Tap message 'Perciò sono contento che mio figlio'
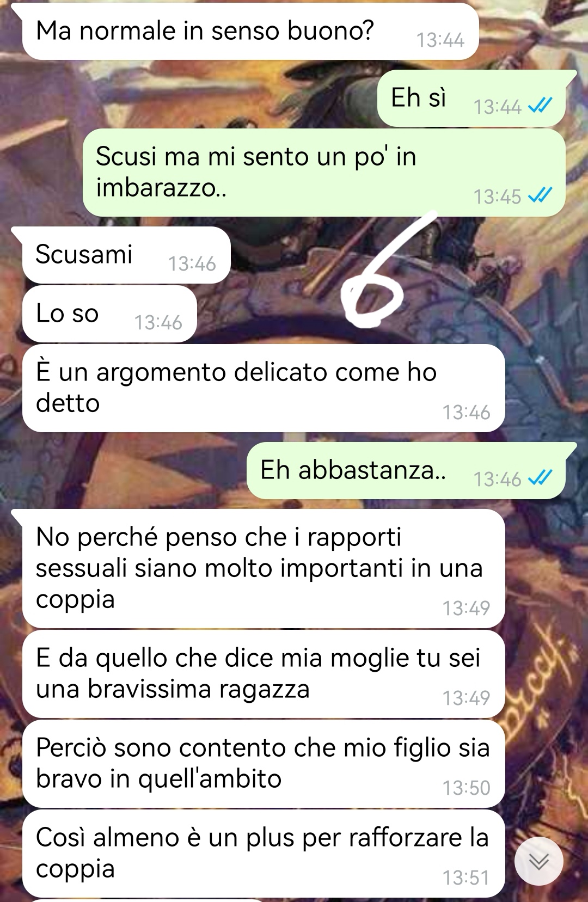 pos(264,764)
